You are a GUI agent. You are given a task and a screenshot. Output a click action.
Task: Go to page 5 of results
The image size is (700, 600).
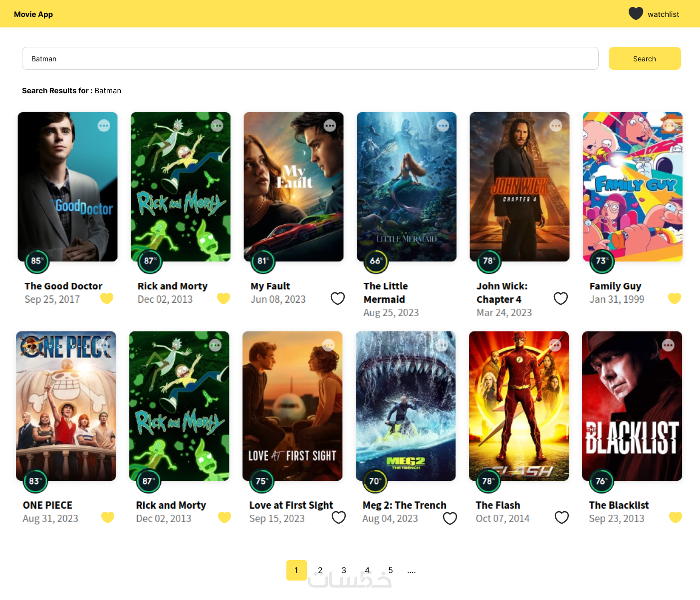[391, 570]
